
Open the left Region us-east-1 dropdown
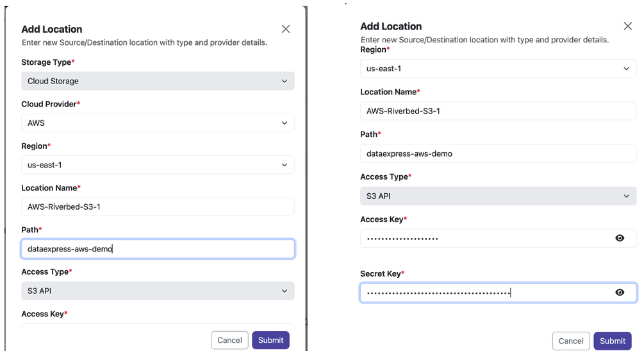(158, 165)
